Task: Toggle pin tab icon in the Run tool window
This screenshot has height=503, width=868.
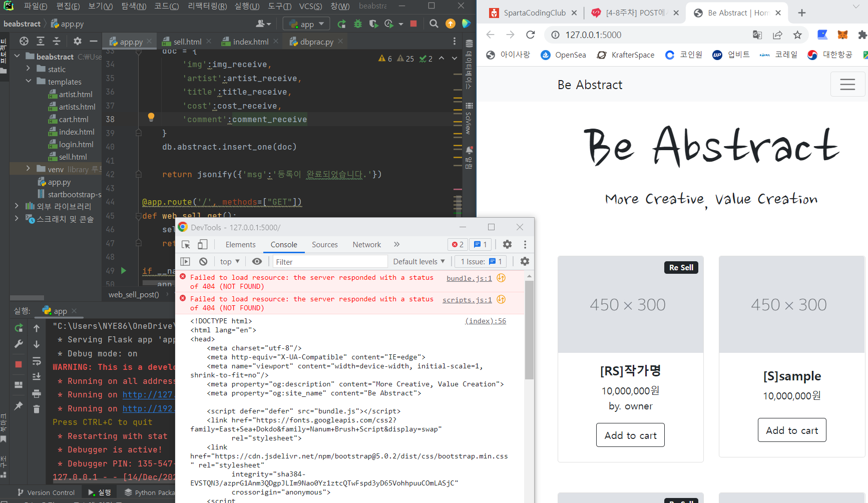Action: (x=19, y=406)
